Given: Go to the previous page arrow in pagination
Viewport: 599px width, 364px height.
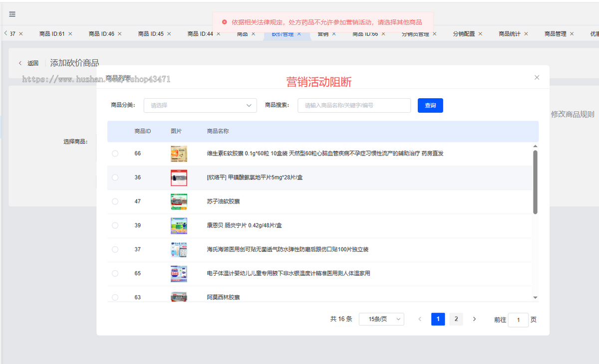Looking at the screenshot, I should point(420,319).
